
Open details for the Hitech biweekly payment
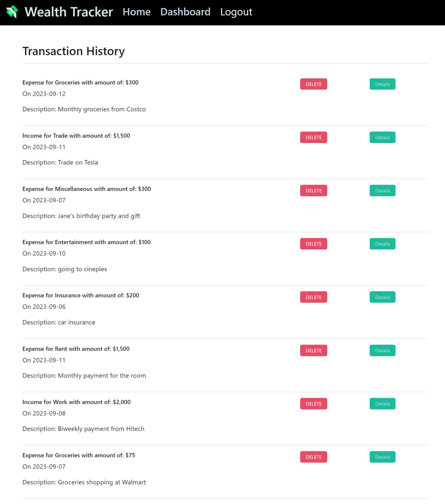tap(382, 403)
